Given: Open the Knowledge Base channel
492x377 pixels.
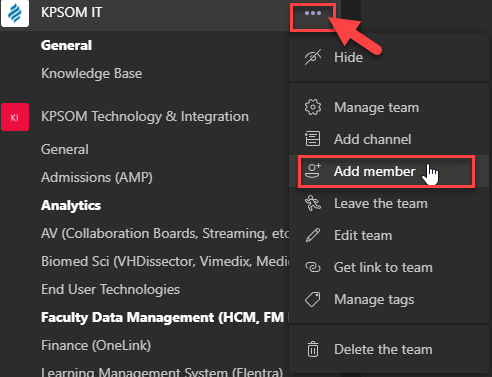Looking at the screenshot, I should (92, 73).
